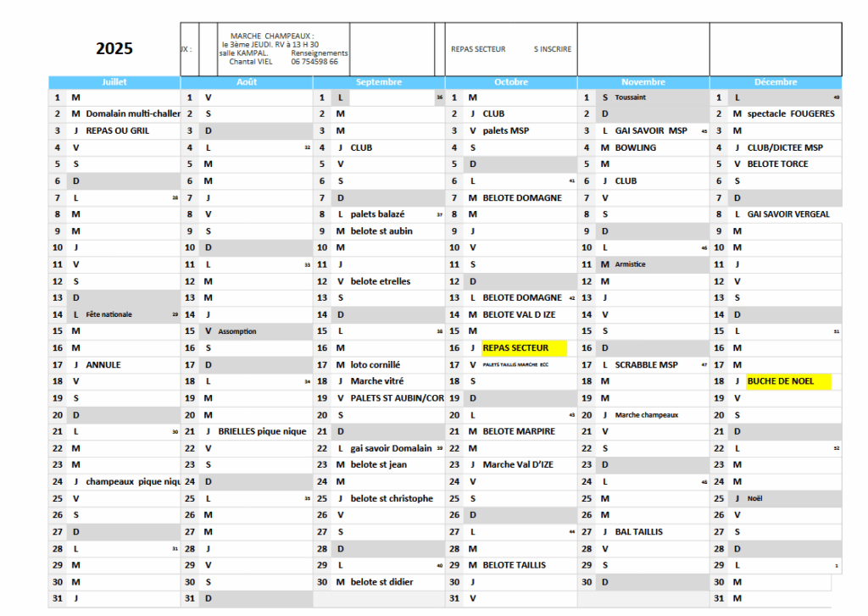Click BELOTE DOMAGNE on October 13
The width and height of the screenshot is (868, 616).
coord(522,297)
